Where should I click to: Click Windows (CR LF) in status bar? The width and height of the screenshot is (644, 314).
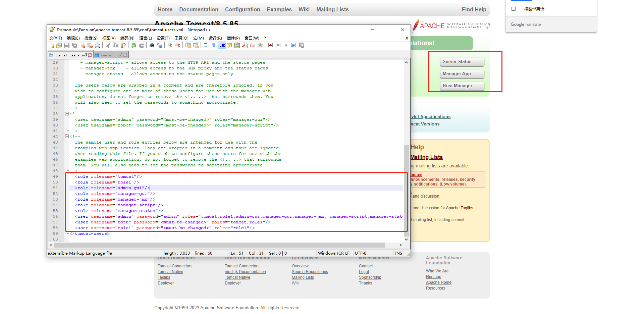point(334,253)
